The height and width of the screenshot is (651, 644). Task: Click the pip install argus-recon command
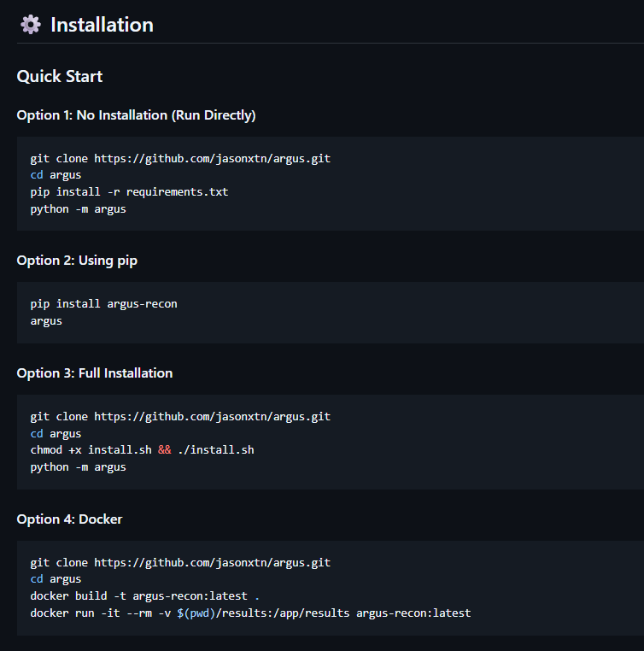[x=103, y=303]
